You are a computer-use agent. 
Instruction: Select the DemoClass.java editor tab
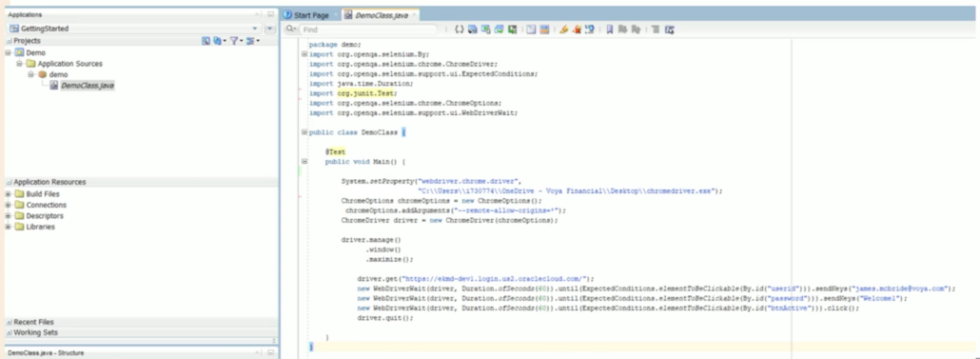pyautogui.click(x=382, y=15)
